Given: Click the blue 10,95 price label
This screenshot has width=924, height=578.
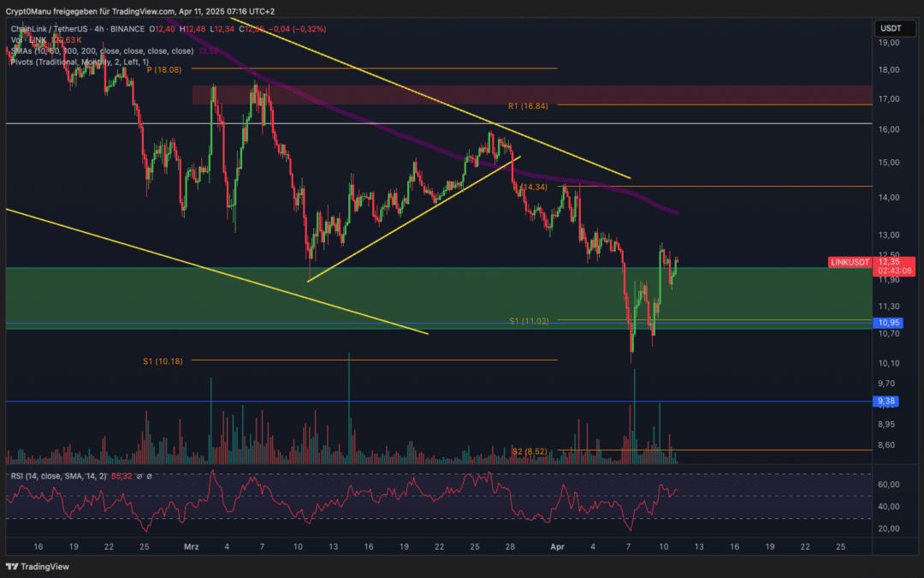Looking at the screenshot, I should (x=889, y=323).
